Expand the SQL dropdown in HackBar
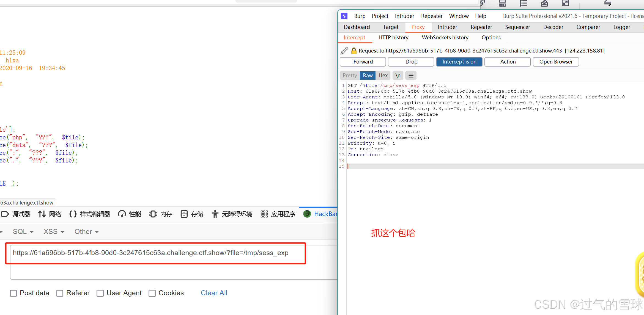Image resolution: width=644 pixels, height=315 pixels. (x=23, y=231)
